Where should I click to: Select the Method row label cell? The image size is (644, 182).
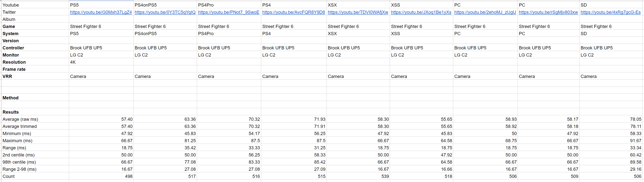tap(35, 98)
